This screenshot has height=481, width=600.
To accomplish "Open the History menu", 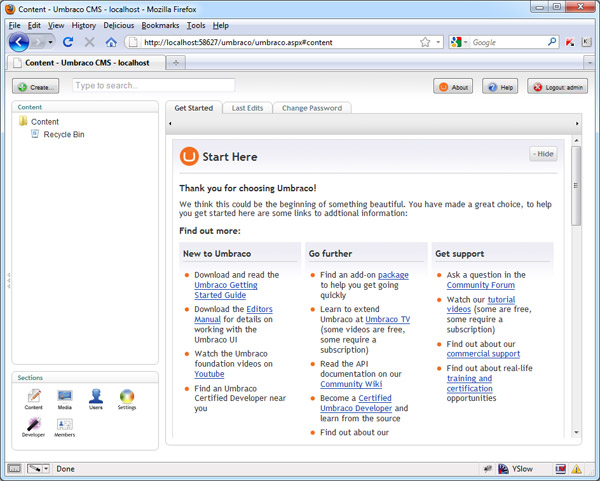I will pos(83,25).
